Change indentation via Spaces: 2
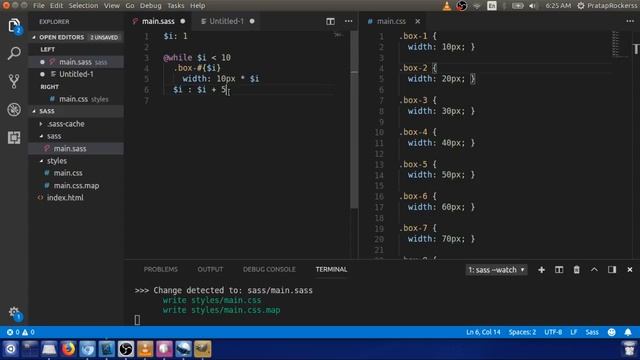 coord(522,332)
